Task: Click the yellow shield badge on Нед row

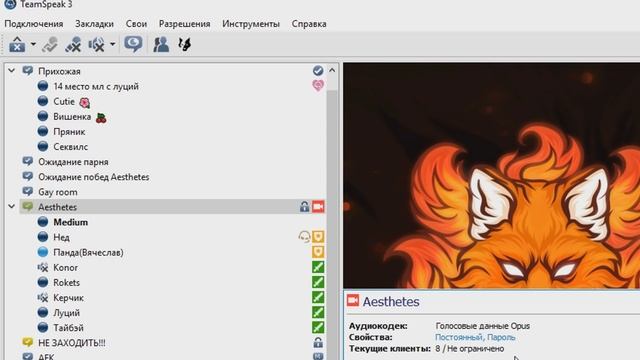Action: coord(318,237)
